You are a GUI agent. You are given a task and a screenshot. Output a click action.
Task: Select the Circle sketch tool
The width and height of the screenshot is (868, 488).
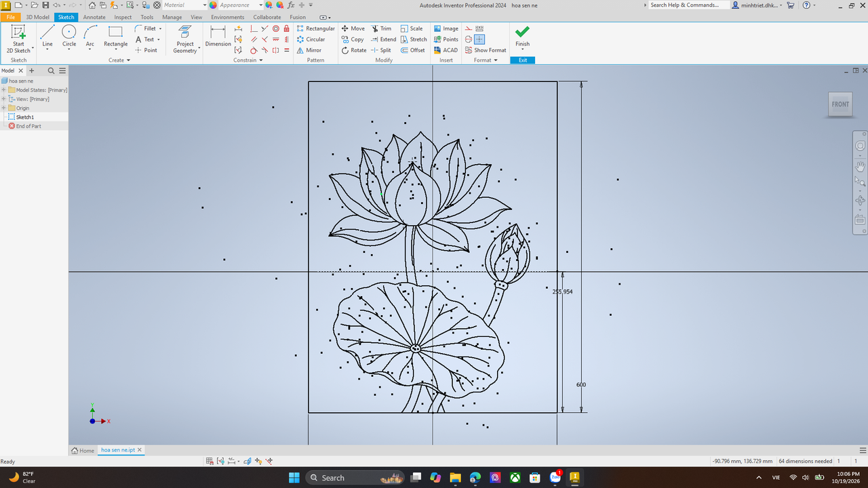click(69, 37)
